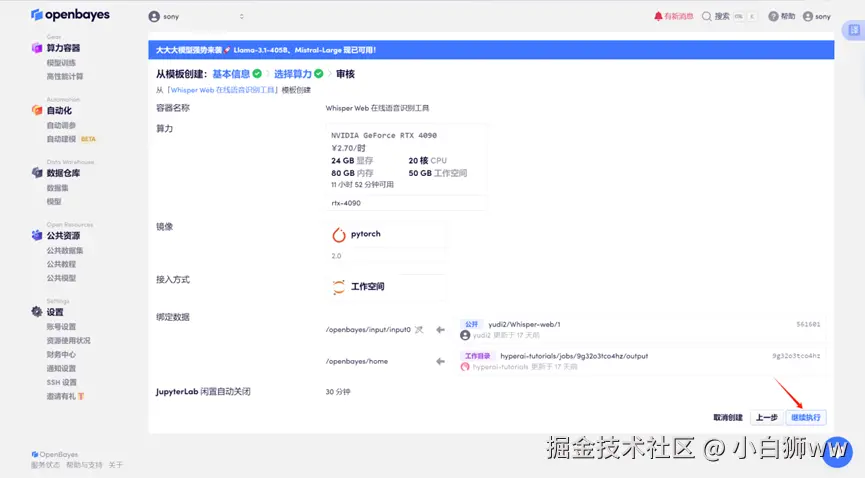The width and height of the screenshot is (865, 478).
Task: Click 有新消息 notification text
Action: [679, 17]
